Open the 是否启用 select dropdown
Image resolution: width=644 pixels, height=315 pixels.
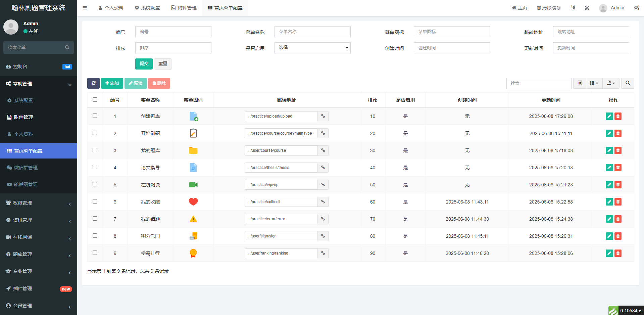[x=312, y=48]
